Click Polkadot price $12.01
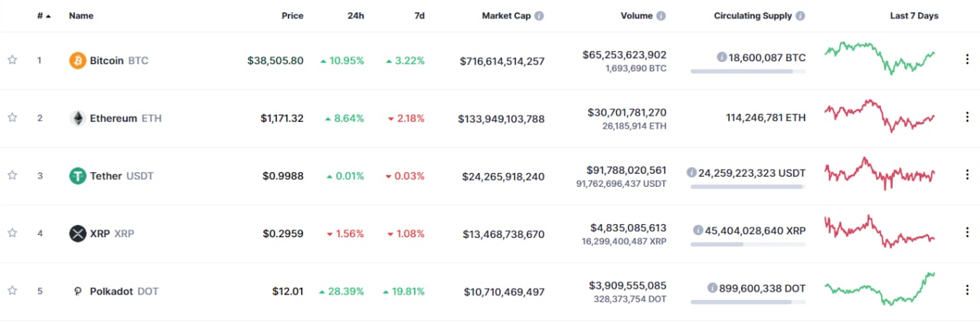Viewport: 980px width, 323px height. click(288, 292)
